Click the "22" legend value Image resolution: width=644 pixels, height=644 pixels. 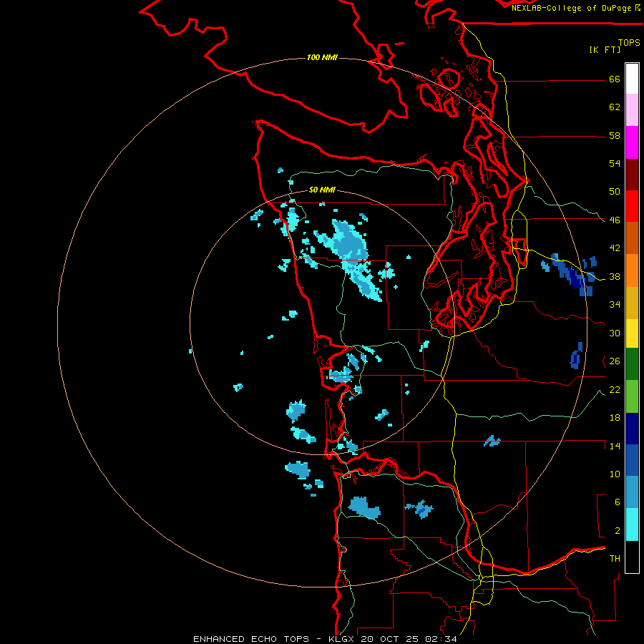tap(615, 389)
